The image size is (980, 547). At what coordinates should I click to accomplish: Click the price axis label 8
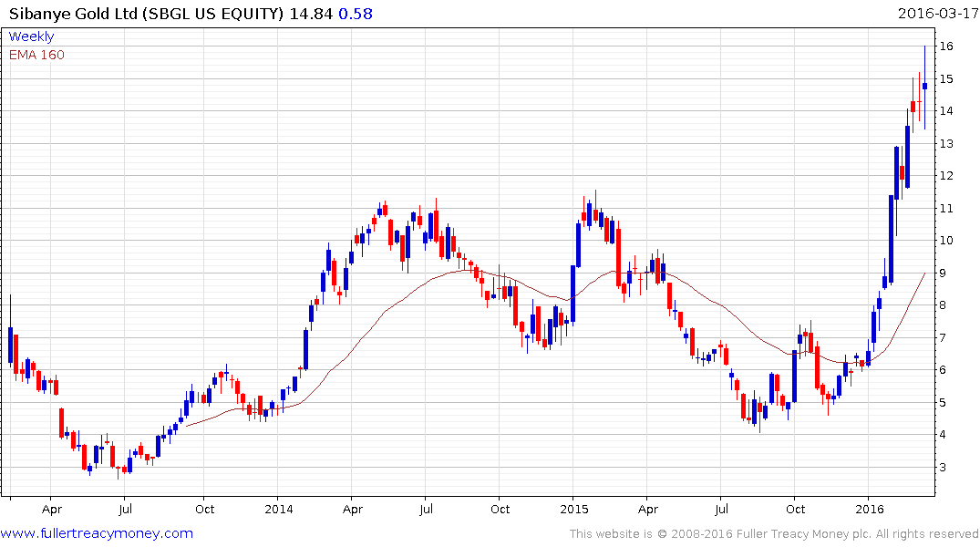(x=944, y=305)
